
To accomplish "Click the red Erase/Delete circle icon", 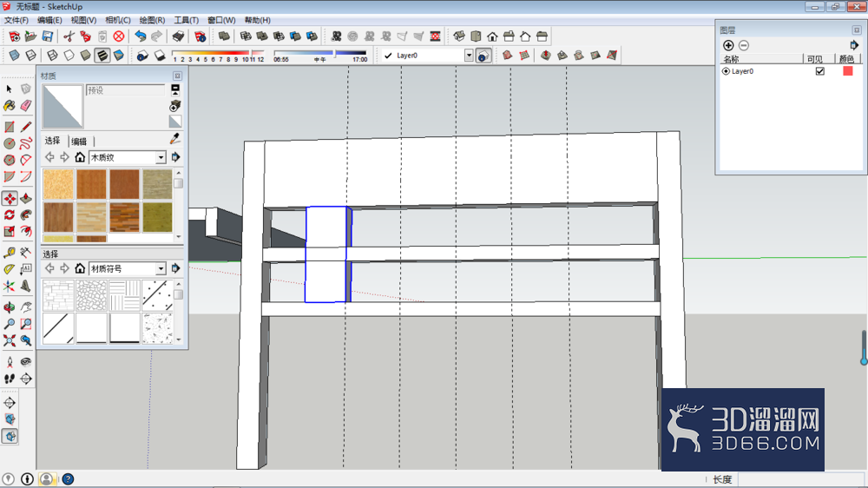I will pos(118,36).
